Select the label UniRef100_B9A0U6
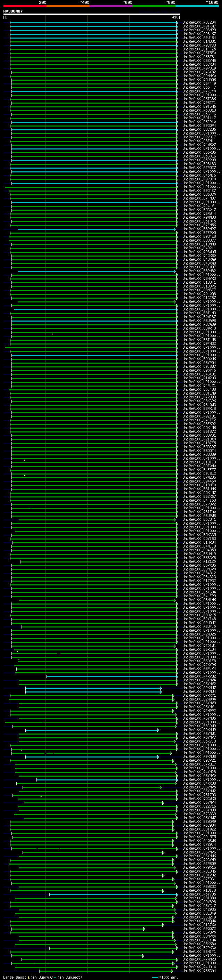Image resolution: width=222 pixels, height=980 pixels. tap(199, 359)
